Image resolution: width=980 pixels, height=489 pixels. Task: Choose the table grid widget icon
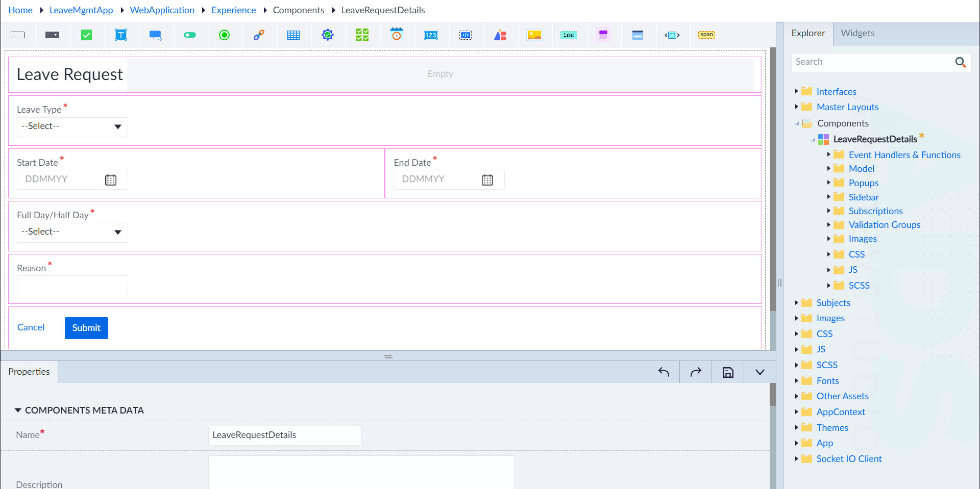[x=293, y=35]
